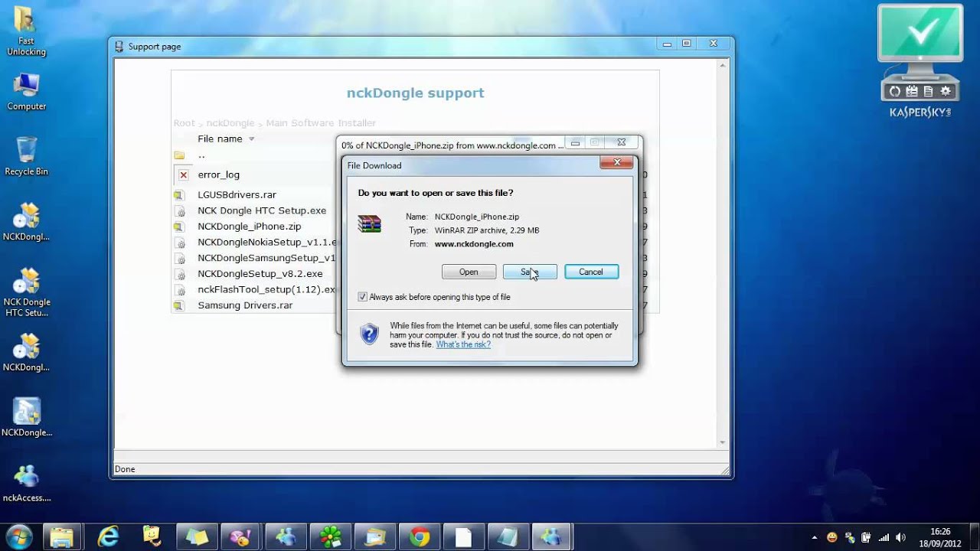The width and height of the screenshot is (980, 551).
Task: Click the nckDongle support heading
Action: pos(415,93)
